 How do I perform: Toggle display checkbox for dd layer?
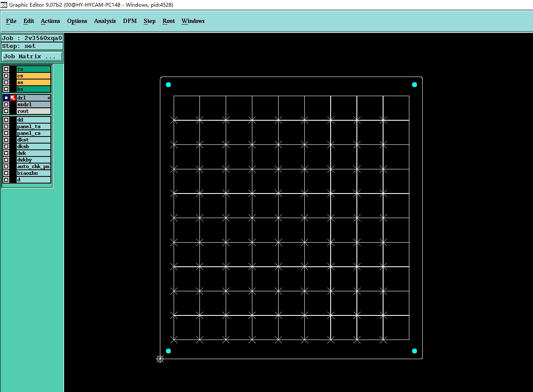click(6, 120)
